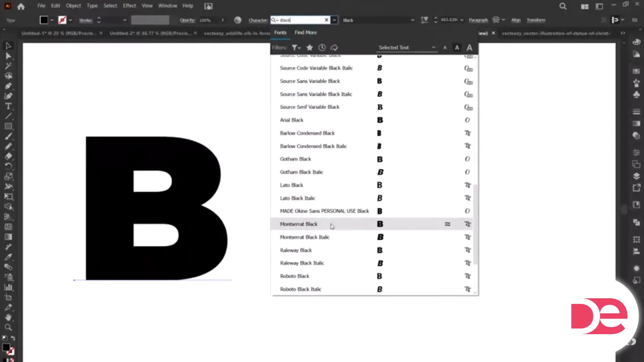This screenshot has width=644, height=362.
Task: Choose the large sample text size
Action: 469,48
